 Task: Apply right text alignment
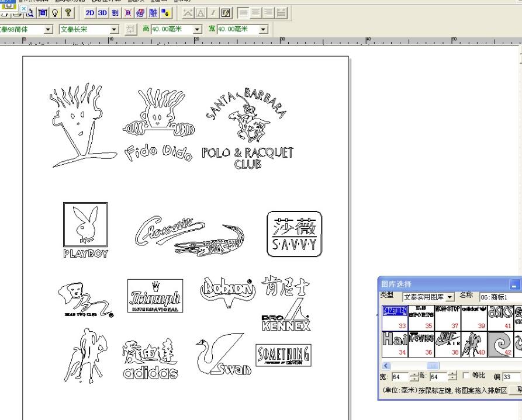pos(268,13)
